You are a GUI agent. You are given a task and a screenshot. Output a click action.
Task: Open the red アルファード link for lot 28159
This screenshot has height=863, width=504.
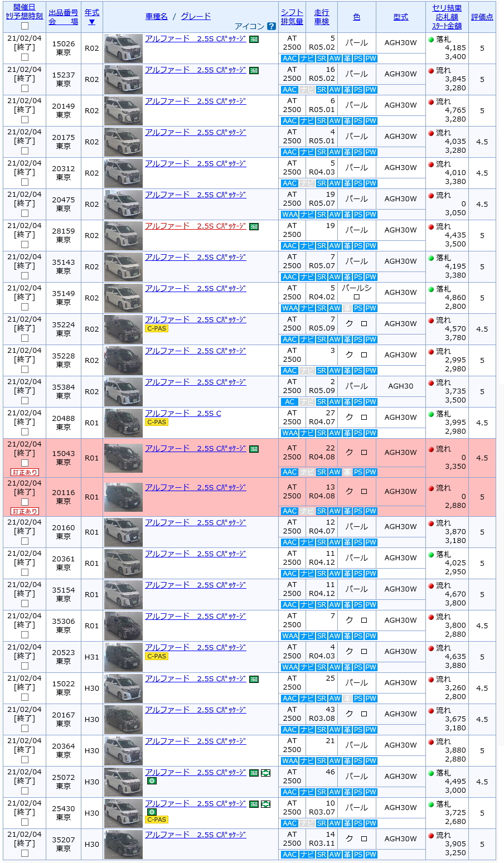tap(196, 226)
